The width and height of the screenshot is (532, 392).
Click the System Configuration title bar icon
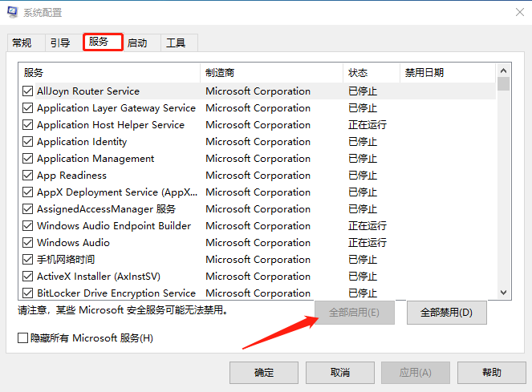(11, 12)
